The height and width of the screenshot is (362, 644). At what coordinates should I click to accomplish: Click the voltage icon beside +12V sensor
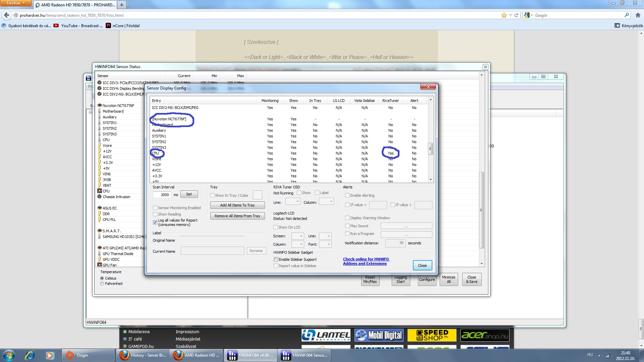point(100,151)
